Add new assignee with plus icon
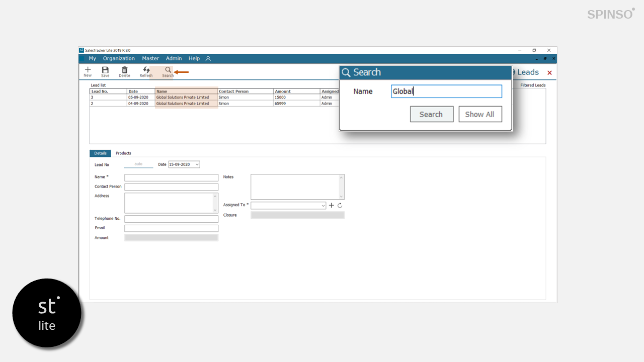644x362 pixels. [331, 206]
